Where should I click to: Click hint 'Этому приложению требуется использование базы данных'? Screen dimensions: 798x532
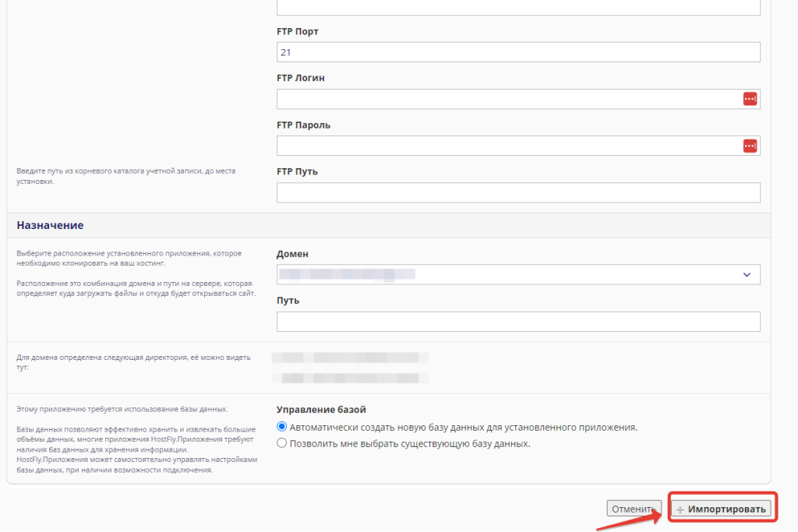tap(122, 409)
